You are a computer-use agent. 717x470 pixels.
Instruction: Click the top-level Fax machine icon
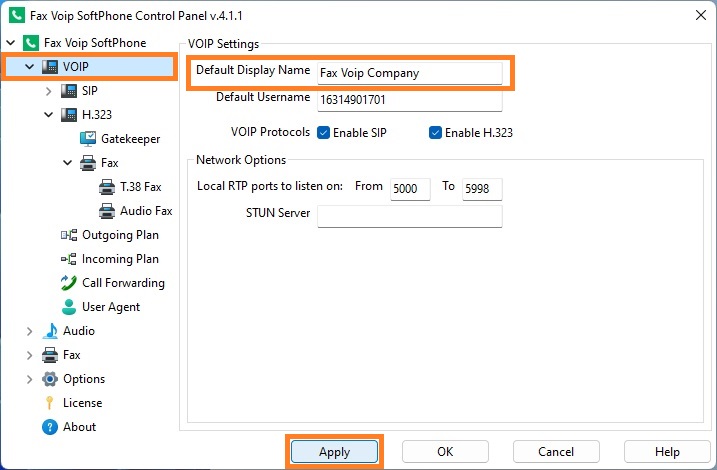pyautogui.click(x=50, y=355)
